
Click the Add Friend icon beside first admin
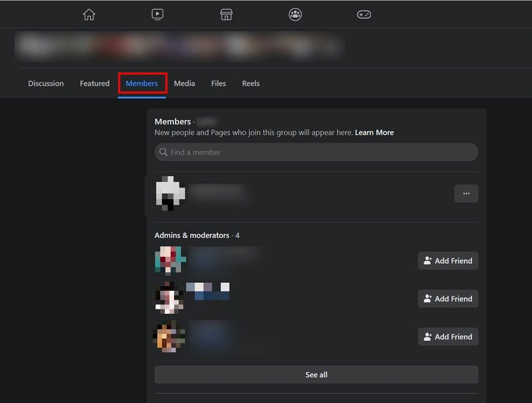(427, 260)
